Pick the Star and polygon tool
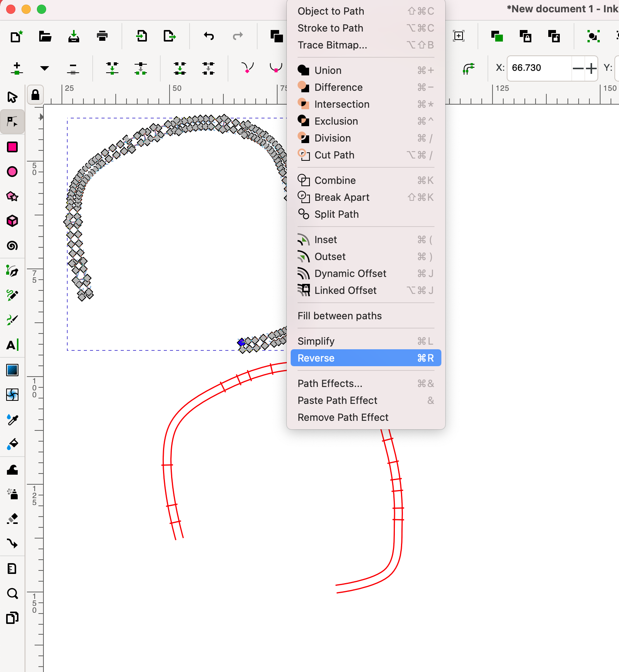Viewport: 619px width, 672px height. pyautogui.click(x=12, y=196)
